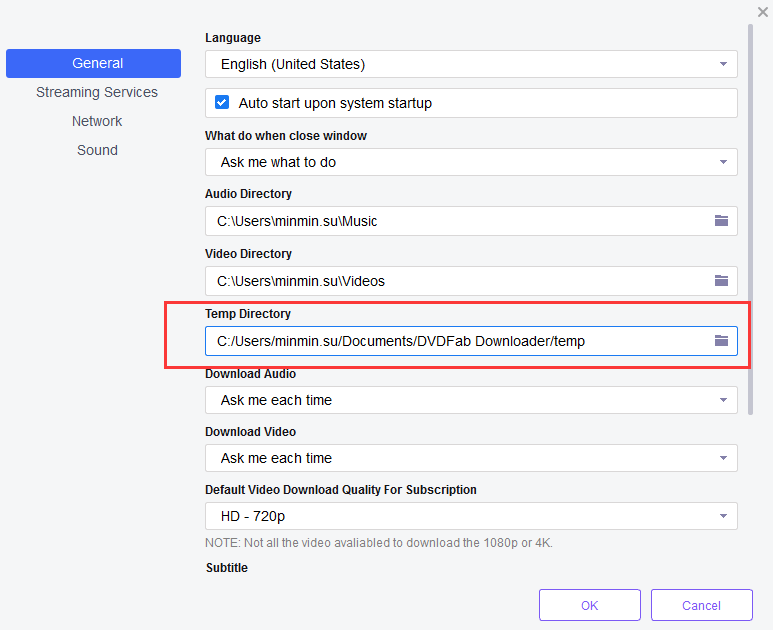
Task: Expand the Download Audio dropdown
Action: [x=471, y=400]
